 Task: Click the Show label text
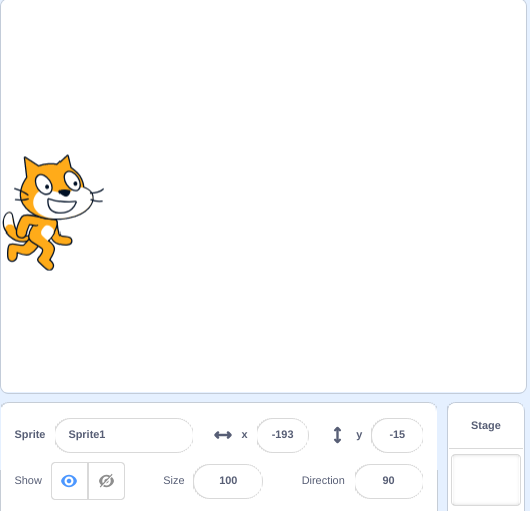click(x=28, y=481)
